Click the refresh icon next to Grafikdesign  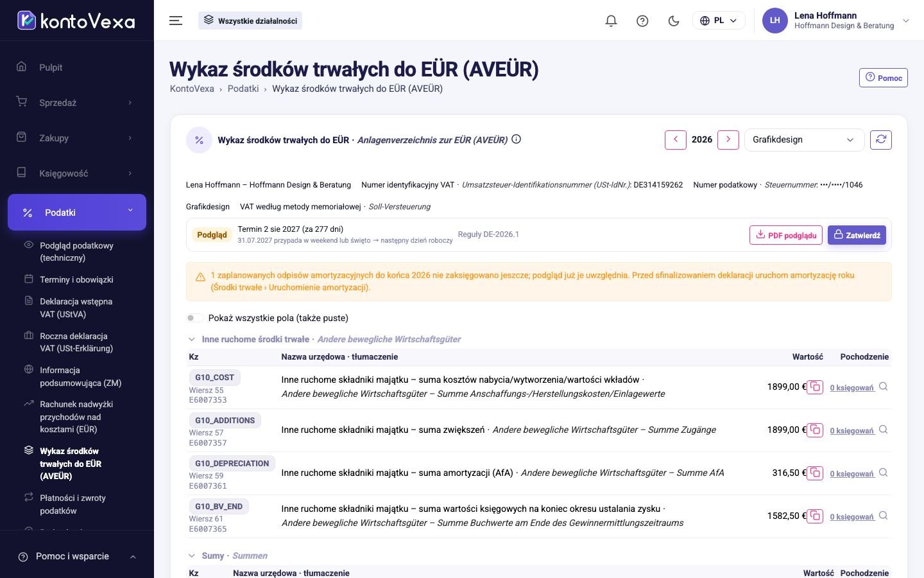pyautogui.click(x=881, y=139)
